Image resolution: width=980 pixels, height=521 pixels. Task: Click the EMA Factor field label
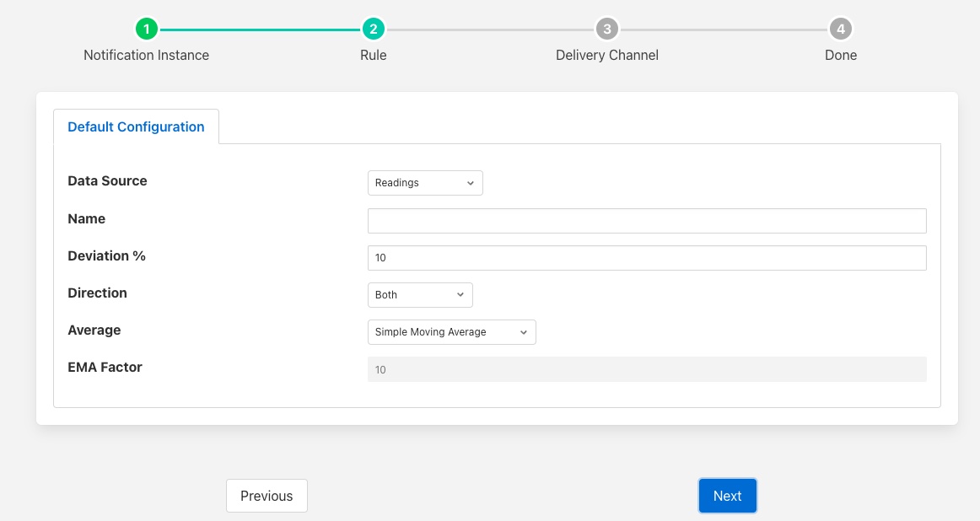point(105,367)
